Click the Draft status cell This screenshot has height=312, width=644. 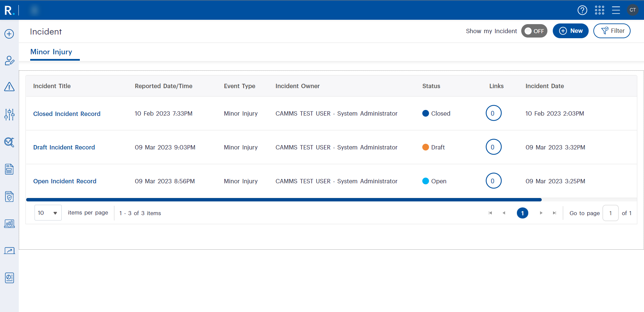click(x=434, y=147)
